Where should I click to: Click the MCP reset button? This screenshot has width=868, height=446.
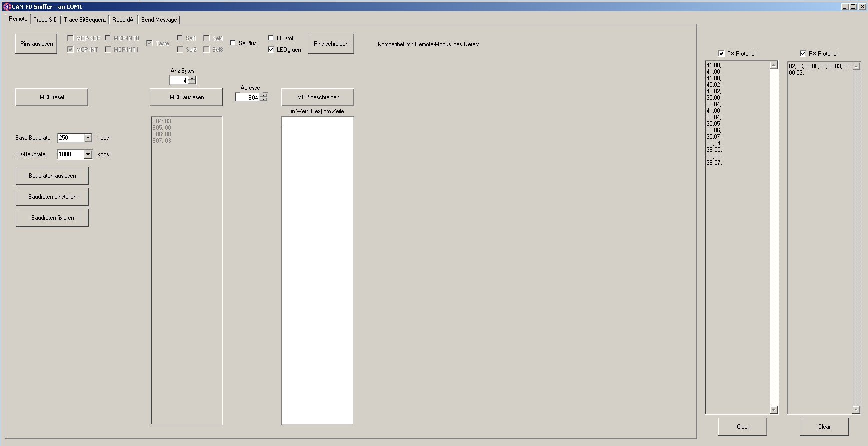point(52,97)
